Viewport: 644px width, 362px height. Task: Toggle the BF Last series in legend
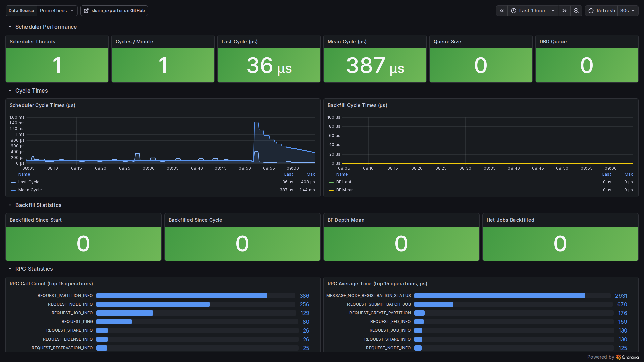(344, 182)
